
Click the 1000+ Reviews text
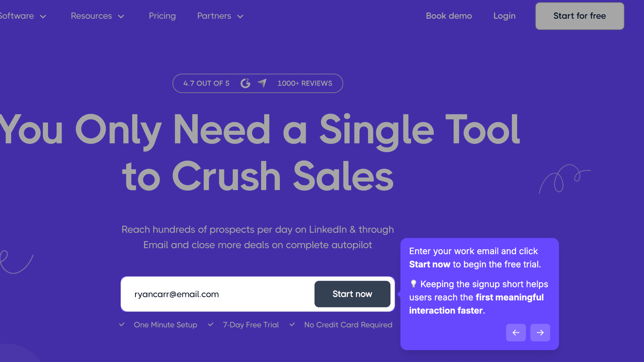[305, 83]
